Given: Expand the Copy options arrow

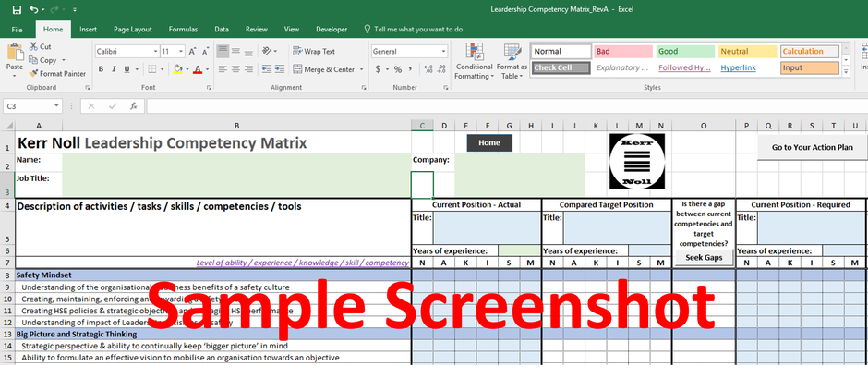Looking at the screenshot, I should 64,60.
